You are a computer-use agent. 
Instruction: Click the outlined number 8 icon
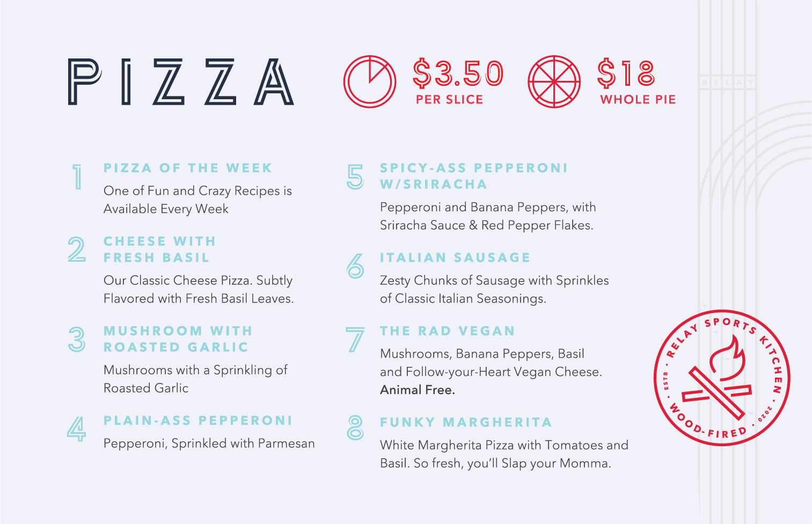[x=355, y=427]
